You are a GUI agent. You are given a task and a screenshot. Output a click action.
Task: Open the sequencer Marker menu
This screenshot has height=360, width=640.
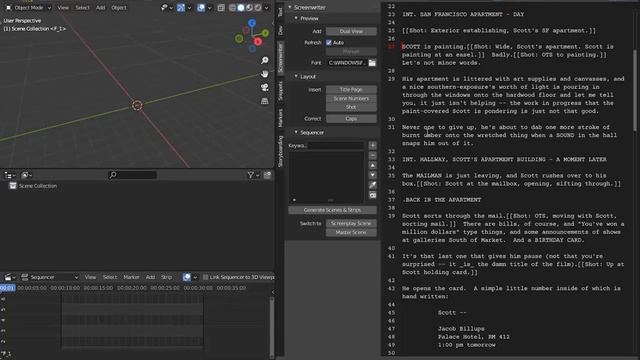pos(131,277)
